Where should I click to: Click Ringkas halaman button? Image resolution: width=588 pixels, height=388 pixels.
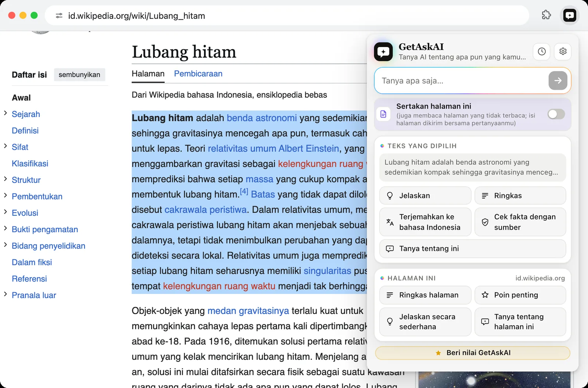425,295
